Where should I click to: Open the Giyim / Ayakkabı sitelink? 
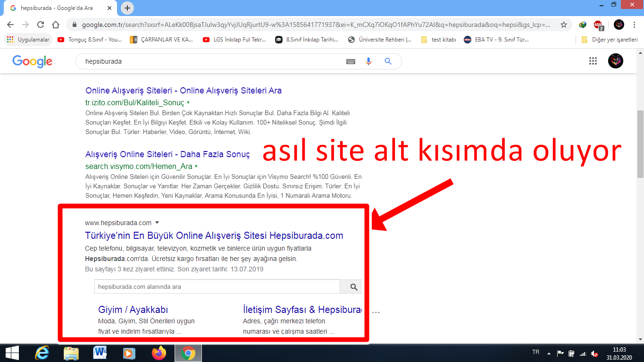point(133,310)
